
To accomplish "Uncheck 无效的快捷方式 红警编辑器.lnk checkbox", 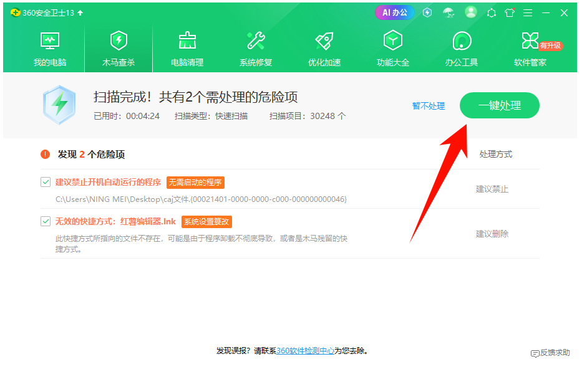I will (46, 221).
